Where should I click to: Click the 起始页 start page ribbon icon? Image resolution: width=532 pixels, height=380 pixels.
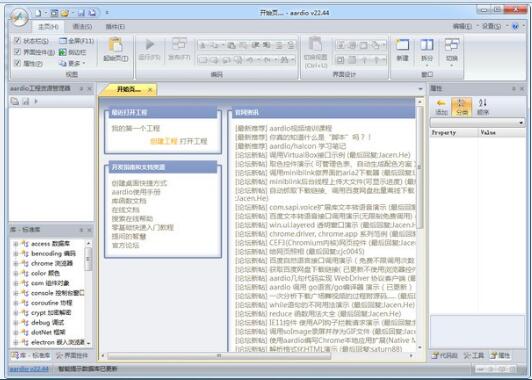coord(116,45)
